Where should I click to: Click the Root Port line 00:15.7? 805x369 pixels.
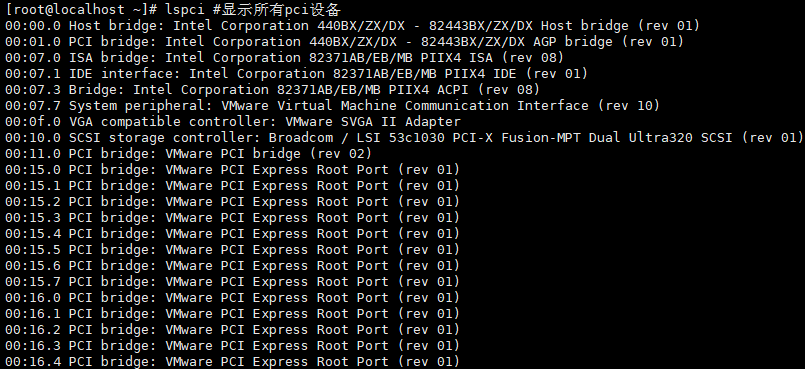pyautogui.click(x=233, y=281)
